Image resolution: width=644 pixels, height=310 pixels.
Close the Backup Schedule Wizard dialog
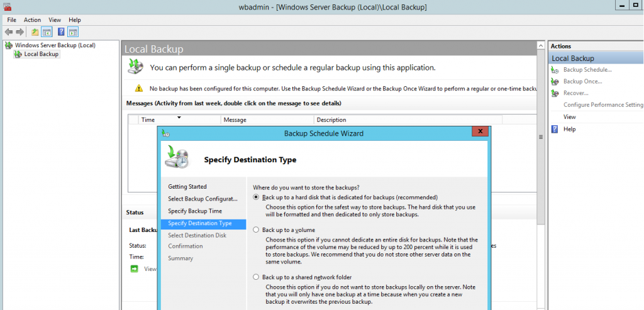(480, 131)
